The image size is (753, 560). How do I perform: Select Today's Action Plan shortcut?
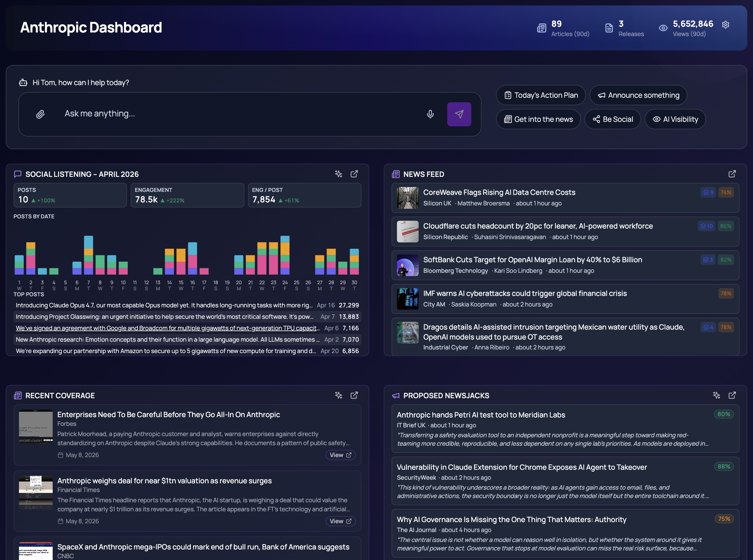(x=541, y=95)
